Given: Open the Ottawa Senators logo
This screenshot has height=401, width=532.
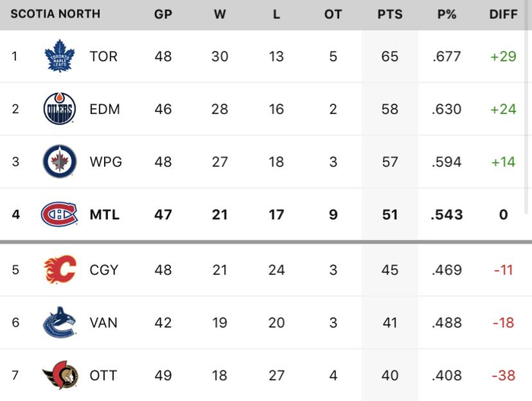Looking at the screenshot, I should (x=59, y=375).
